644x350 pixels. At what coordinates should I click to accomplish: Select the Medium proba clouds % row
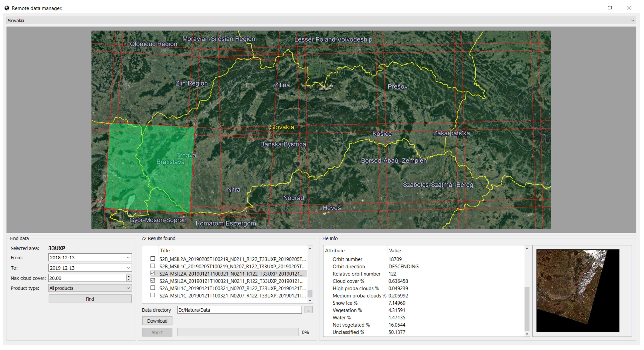click(x=424, y=296)
